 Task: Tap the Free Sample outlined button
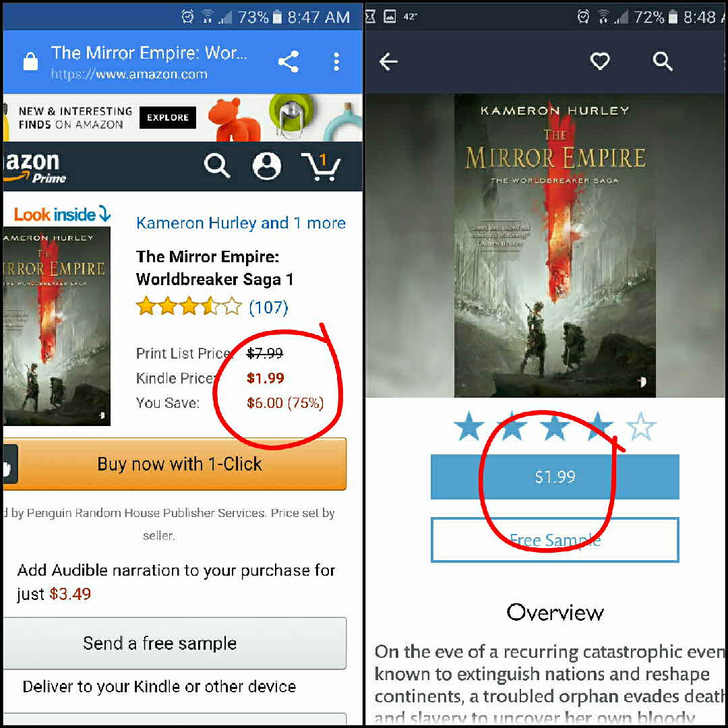click(555, 540)
